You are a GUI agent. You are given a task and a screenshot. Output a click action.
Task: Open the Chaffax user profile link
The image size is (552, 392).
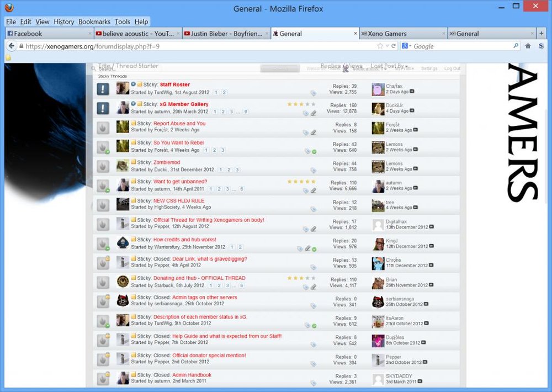click(x=394, y=86)
